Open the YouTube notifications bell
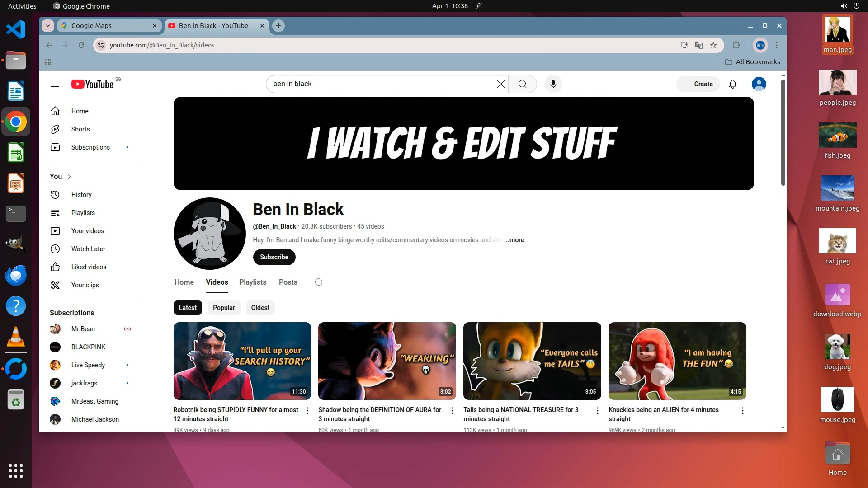 click(732, 84)
